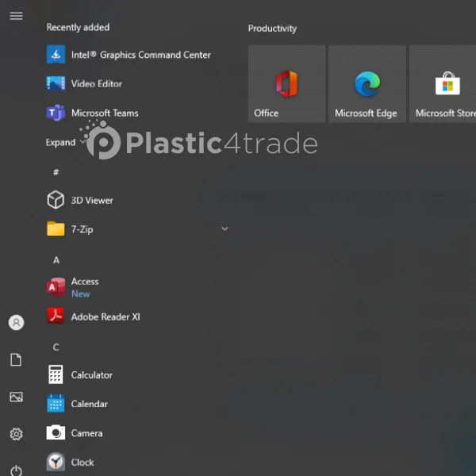Click the Microsoft Edge tile
Image resolution: width=476 pixels, height=476 pixels.
(367, 84)
